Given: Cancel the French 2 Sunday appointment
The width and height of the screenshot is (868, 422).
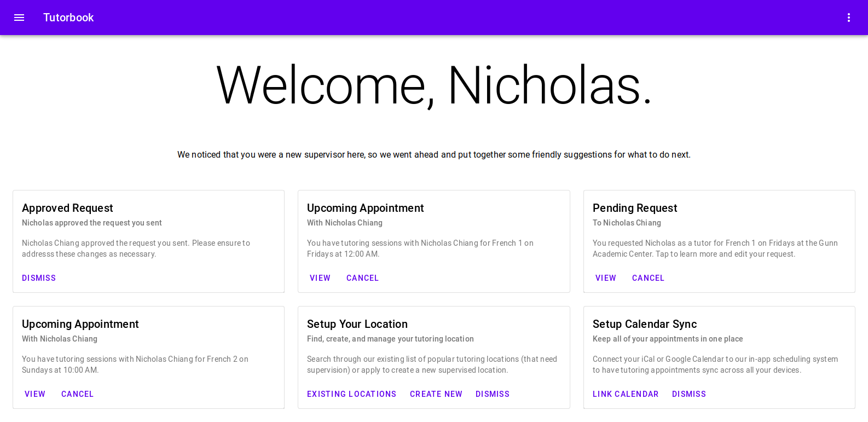Looking at the screenshot, I should coord(77,394).
